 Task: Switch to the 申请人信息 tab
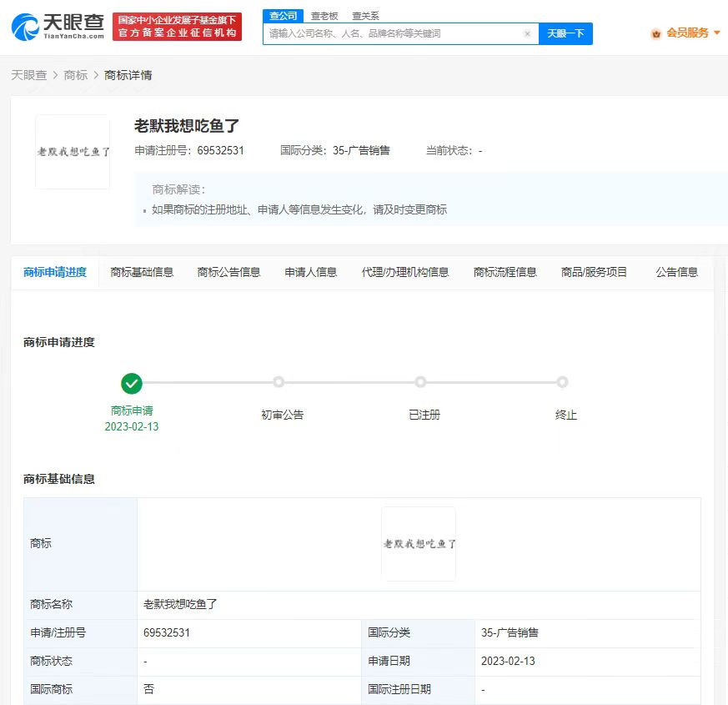[310, 272]
